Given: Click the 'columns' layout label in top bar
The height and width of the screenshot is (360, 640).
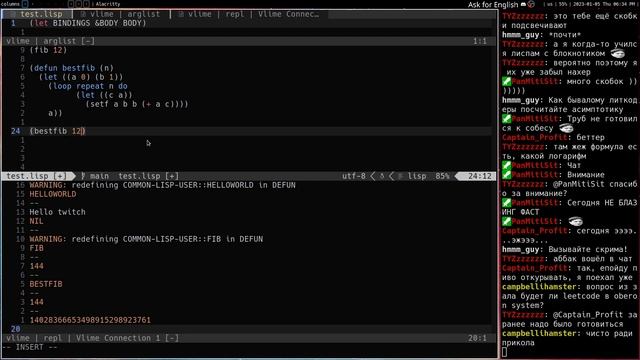Looking at the screenshot, I should [x=11, y=4].
